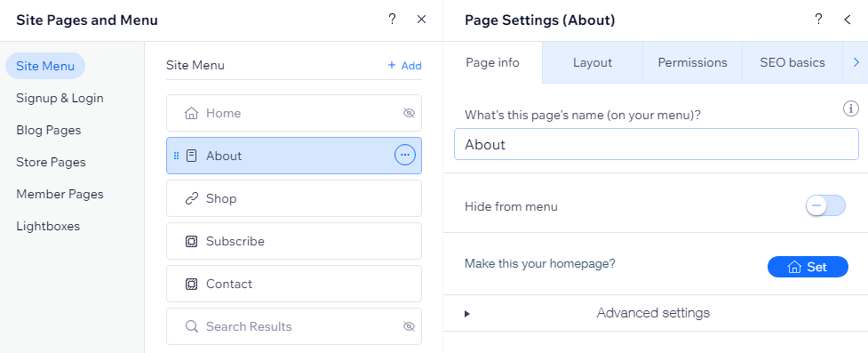Image resolution: width=868 pixels, height=353 pixels.
Task: Open the About page options menu
Action: coord(404,156)
